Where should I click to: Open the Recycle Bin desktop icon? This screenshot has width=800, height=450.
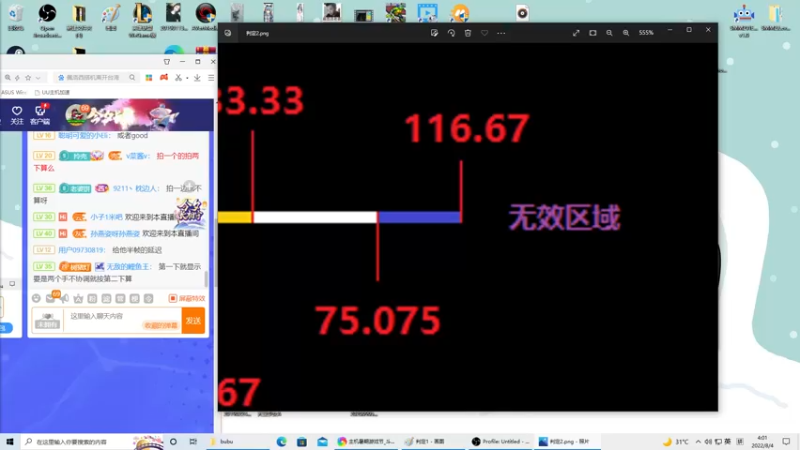point(16,18)
